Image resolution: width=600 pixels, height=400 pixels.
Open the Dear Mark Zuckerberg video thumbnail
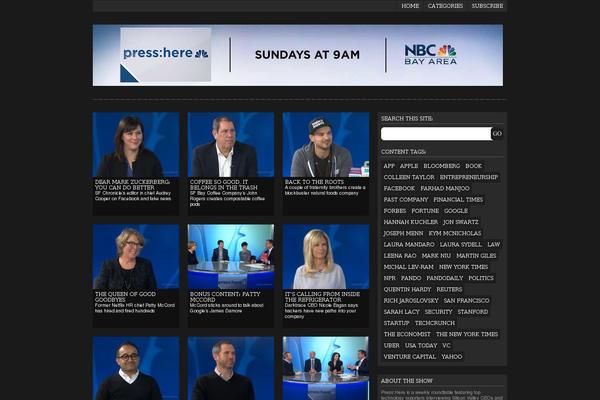[x=136, y=144]
